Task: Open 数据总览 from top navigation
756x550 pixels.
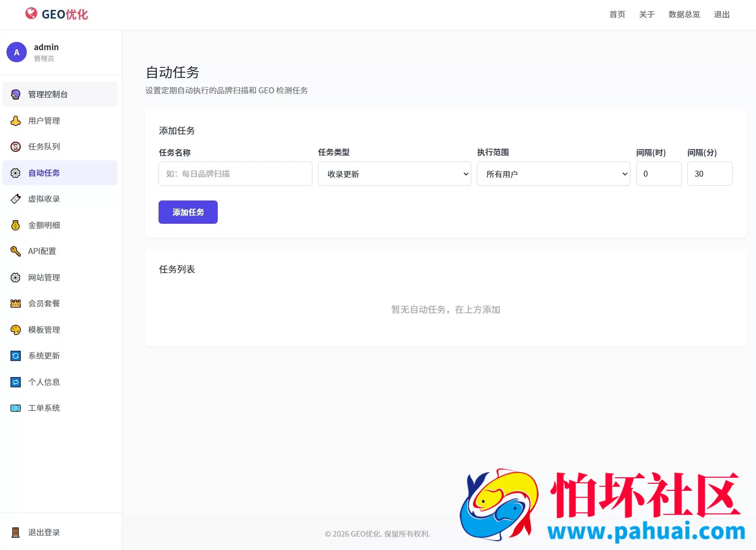Action: click(684, 14)
